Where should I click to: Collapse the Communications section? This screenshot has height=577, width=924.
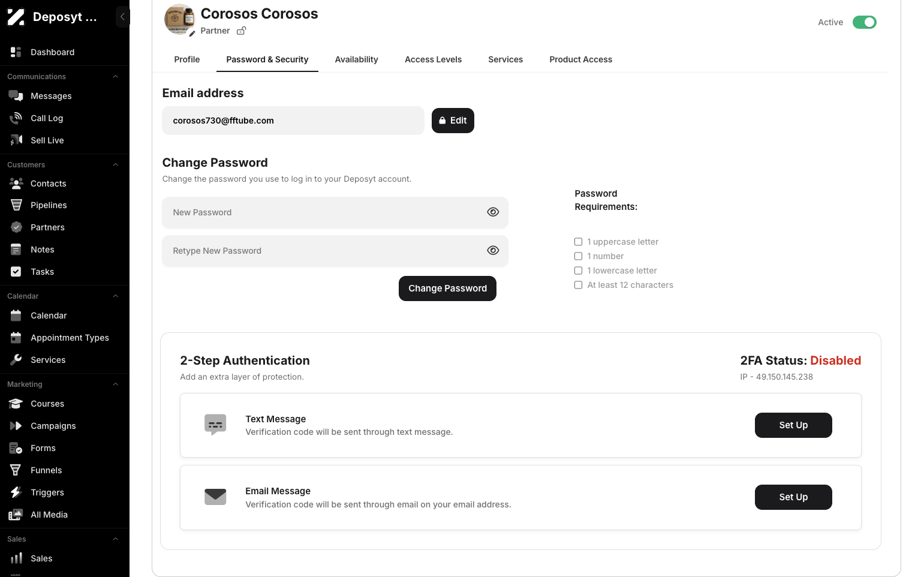coord(116,77)
